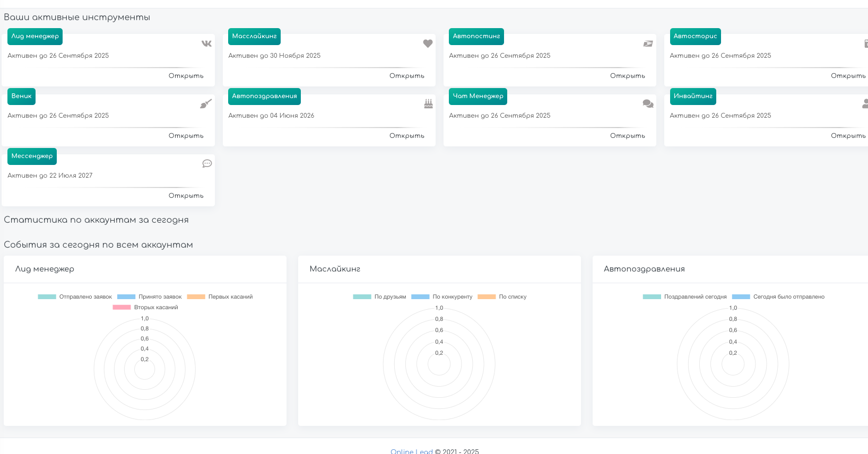Toggle Первых касаний legend swatch

[196, 297]
